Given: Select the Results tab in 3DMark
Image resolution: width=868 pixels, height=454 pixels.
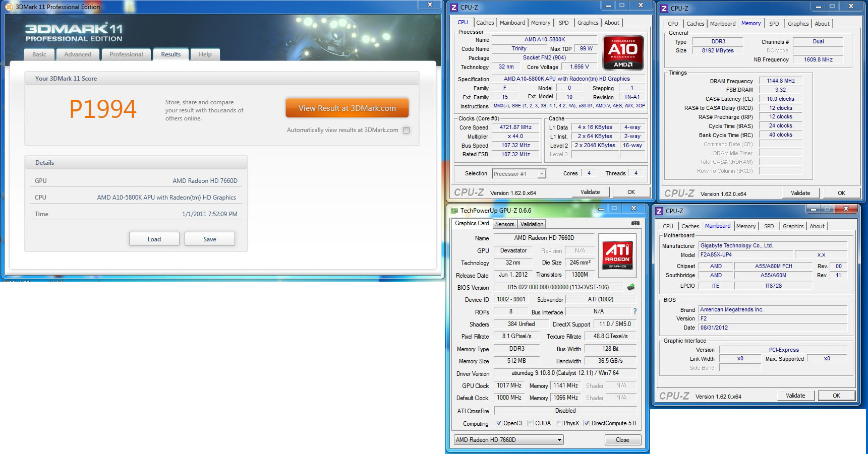Looking at the screenshot, I should [x=171, y=54].
